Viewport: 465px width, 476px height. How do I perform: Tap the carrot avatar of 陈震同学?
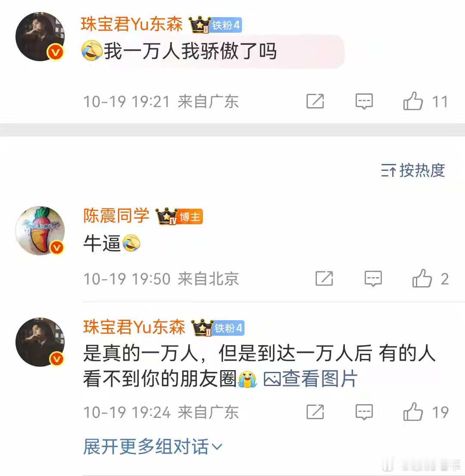point(40,230)
